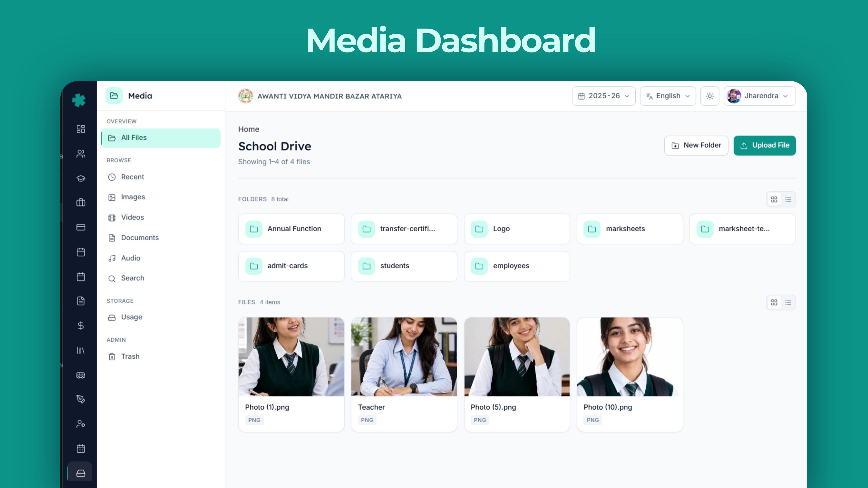Switch folders to list view
Viewport: 868px width, 488px height.
(x=788, y=199)
